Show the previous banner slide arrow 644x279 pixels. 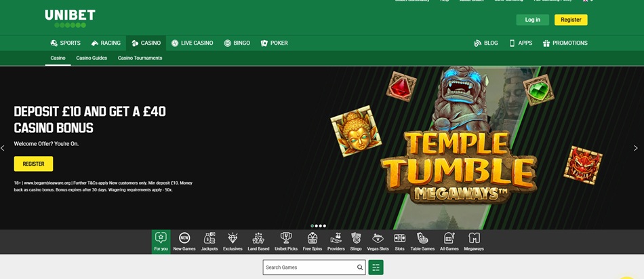point(3,148)
